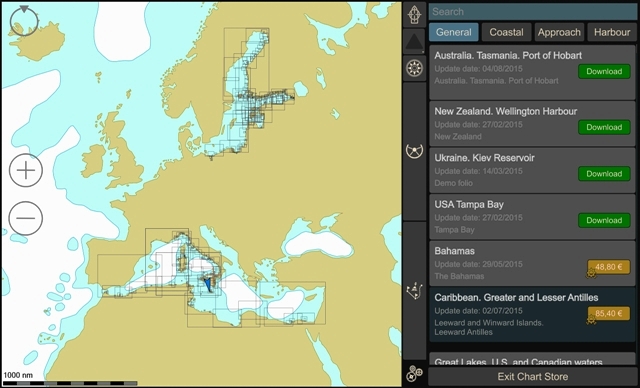Viewport: 640px width, 388px height.
Task: Open the ship's wheel compass icon
Action: point(415,68)
